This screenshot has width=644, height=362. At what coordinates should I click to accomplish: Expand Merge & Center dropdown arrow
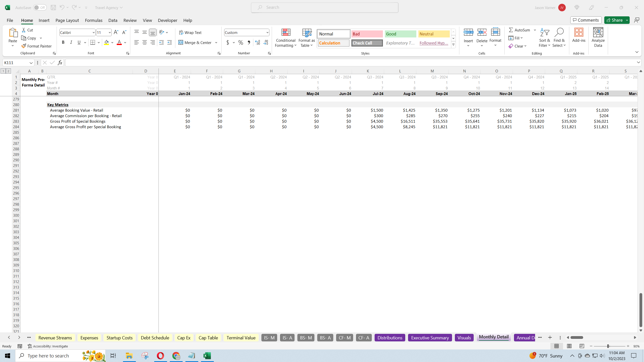coord(216,42)
